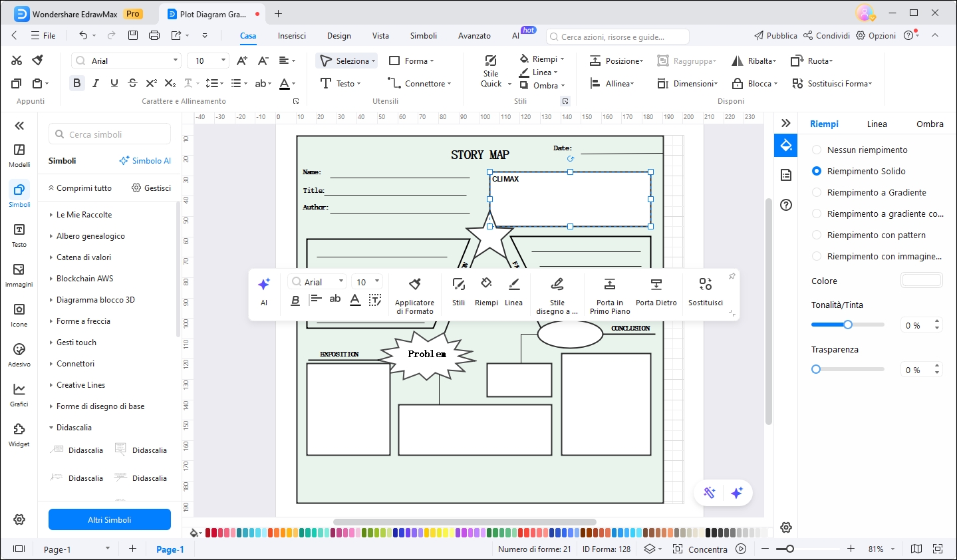The height and width of the screenshot is (560, 957).
Task: Select Nessun riempimento radio option
Action: coord(817,150)
